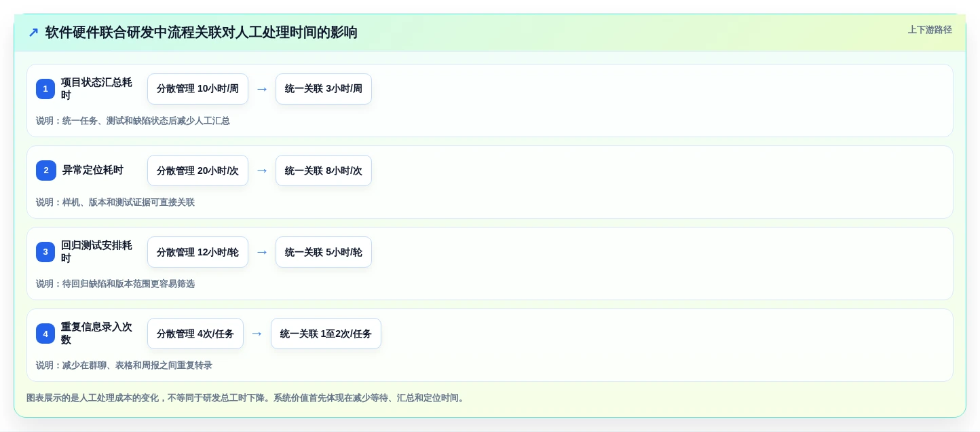Click the 分散管理 10小时/周 pill

197,89
